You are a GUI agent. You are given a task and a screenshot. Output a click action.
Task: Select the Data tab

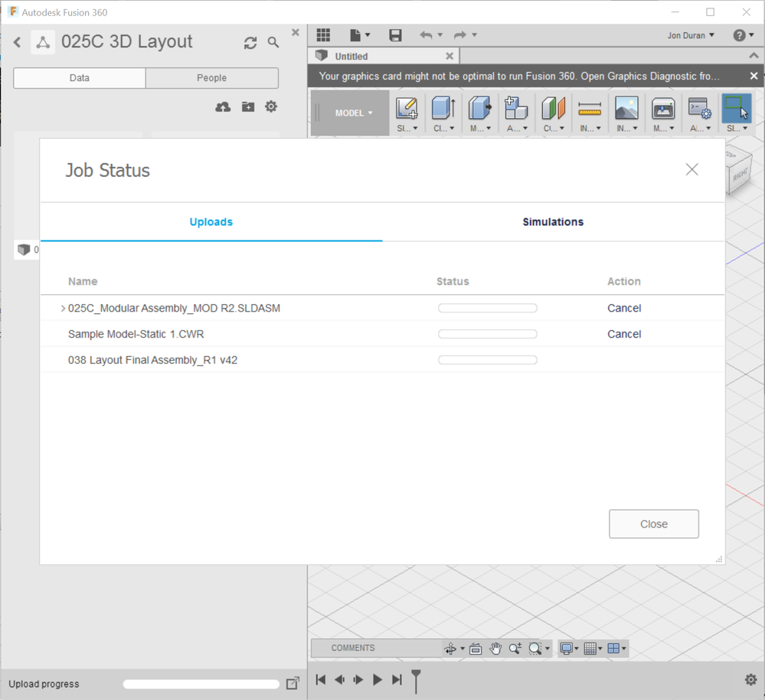[x=80, y=78]
